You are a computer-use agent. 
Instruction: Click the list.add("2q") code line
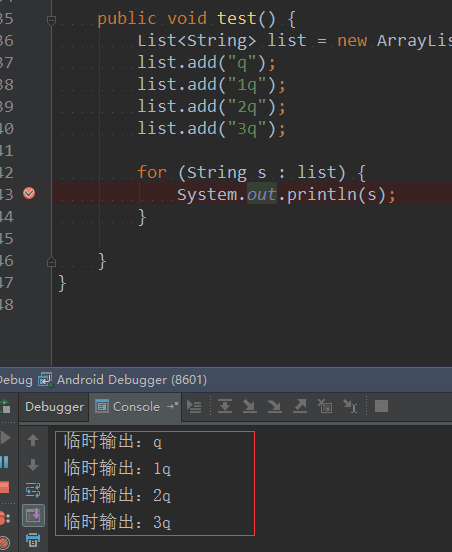click(x=211, y=107)
